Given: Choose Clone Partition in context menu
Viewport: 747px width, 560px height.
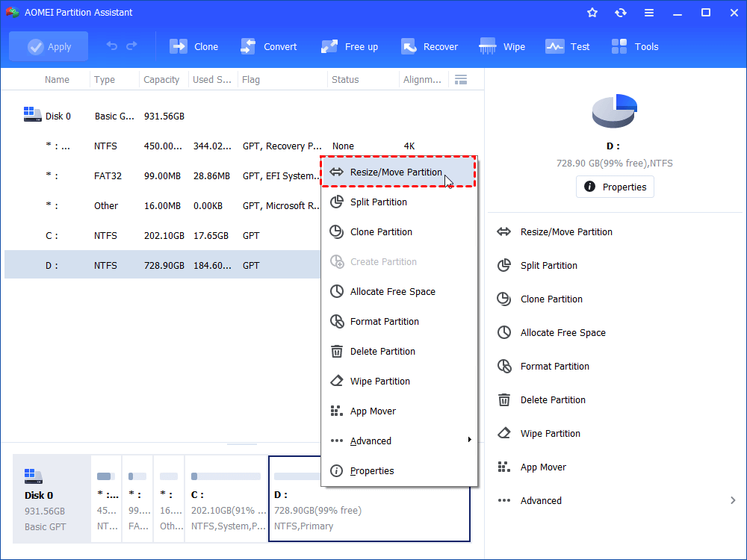Looking at the screenshot, I should click(399, 232).
